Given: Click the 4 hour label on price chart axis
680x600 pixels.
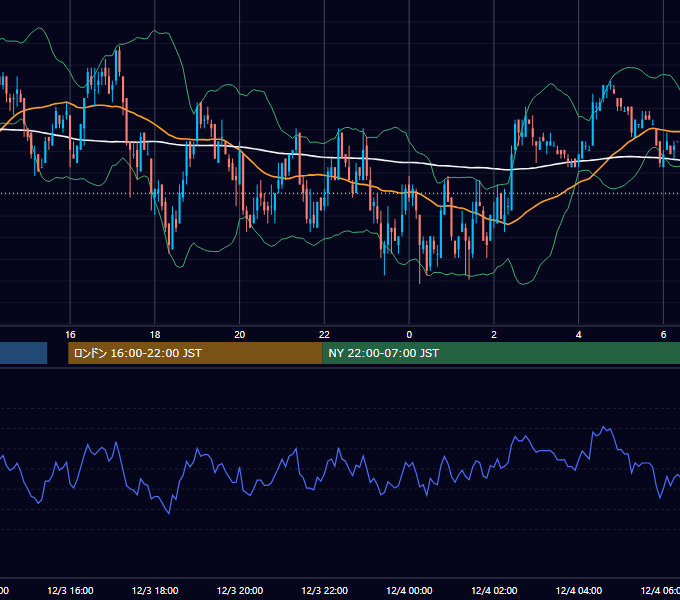Looking at the screenshot, I should pyautogui.click(x=579, y=335).
